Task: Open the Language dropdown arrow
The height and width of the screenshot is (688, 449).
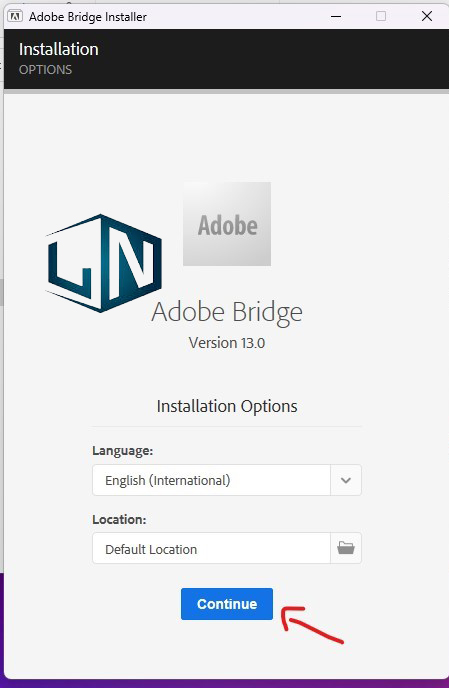Action: point(346,480)
